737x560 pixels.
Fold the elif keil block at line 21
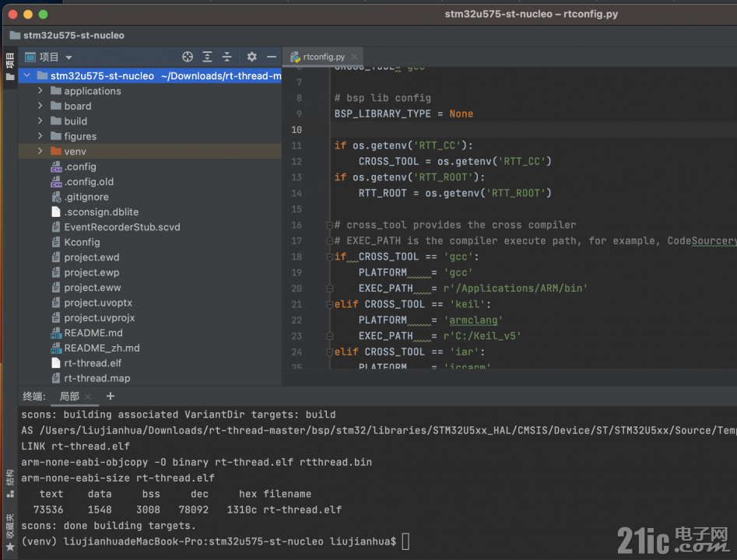tap(329, 304)
